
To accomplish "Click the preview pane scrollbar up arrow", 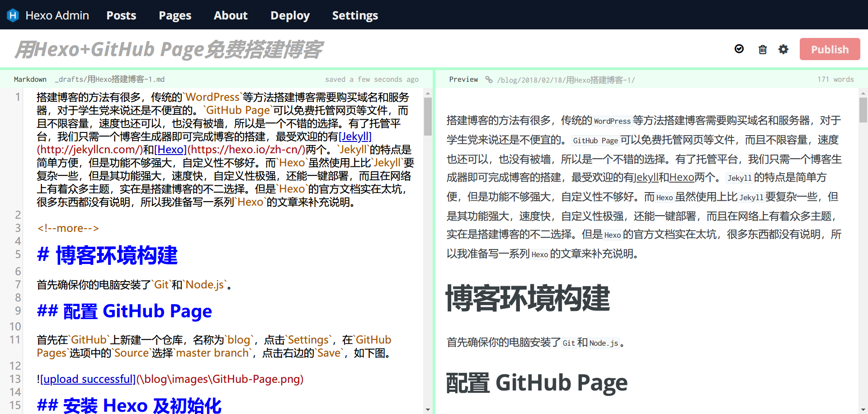I will click(x=863, y=94).
